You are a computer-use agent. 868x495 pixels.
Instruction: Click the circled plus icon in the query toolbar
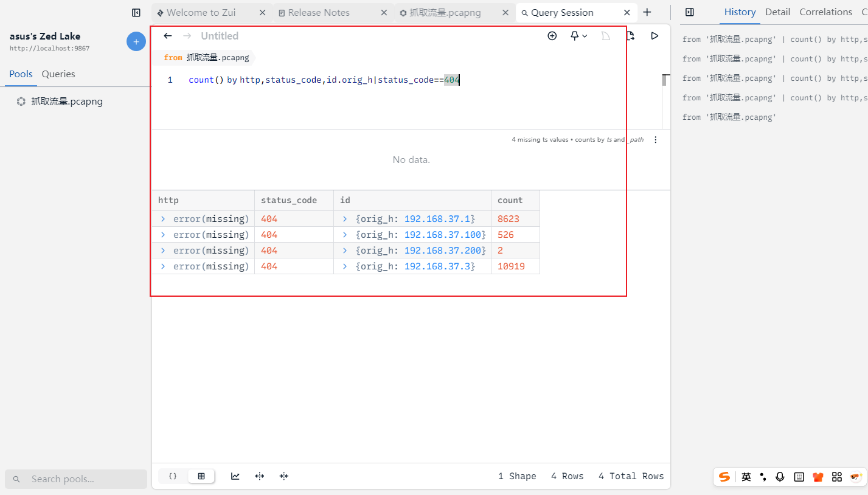click(x=552, y=36)
